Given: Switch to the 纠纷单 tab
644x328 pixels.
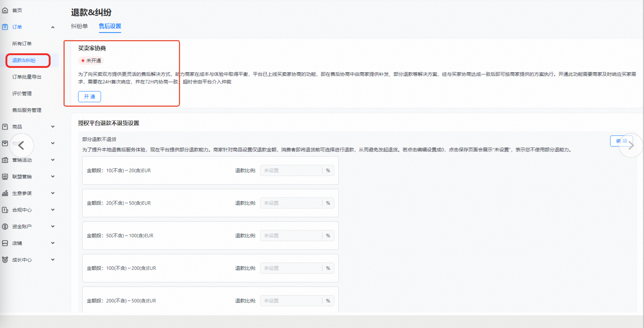Looking at the screenshot, I should click(x=79, y=26).
